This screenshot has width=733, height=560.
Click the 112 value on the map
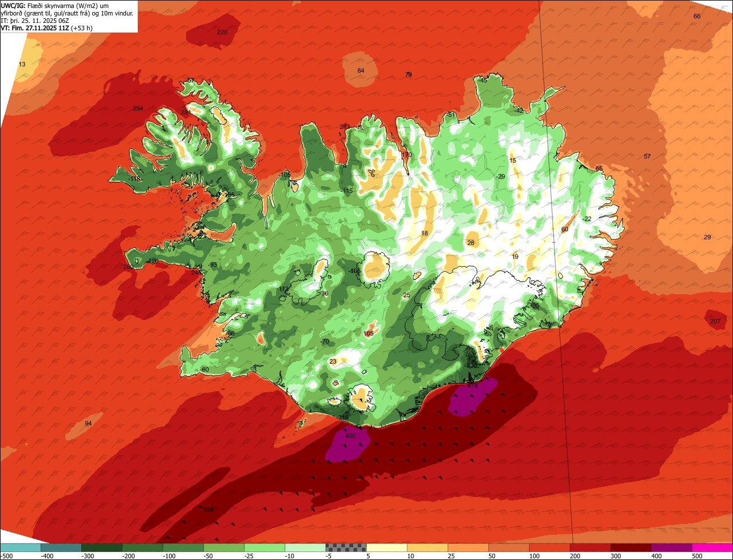(x=284, y=289)
